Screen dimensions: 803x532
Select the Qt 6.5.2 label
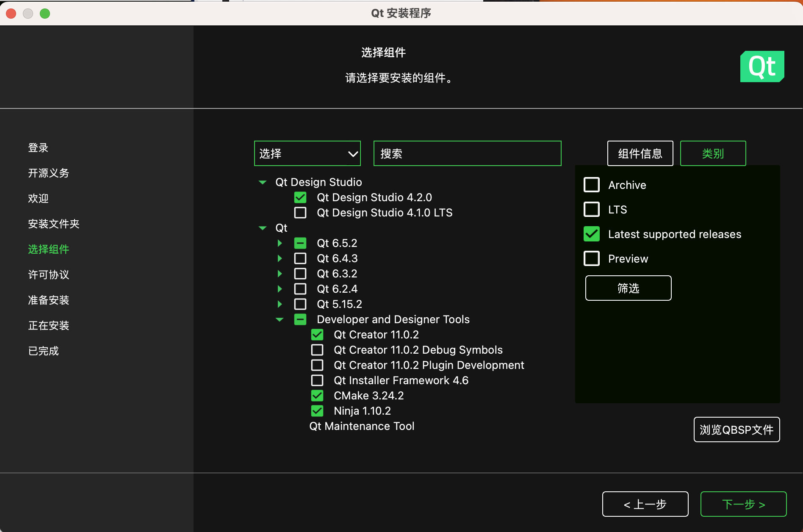[337, 243]
